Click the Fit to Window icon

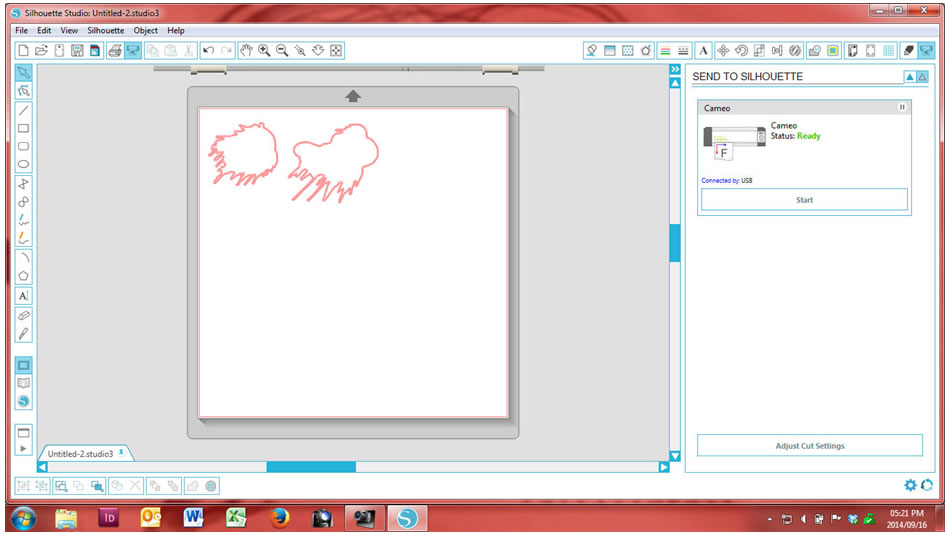[336, 51]
